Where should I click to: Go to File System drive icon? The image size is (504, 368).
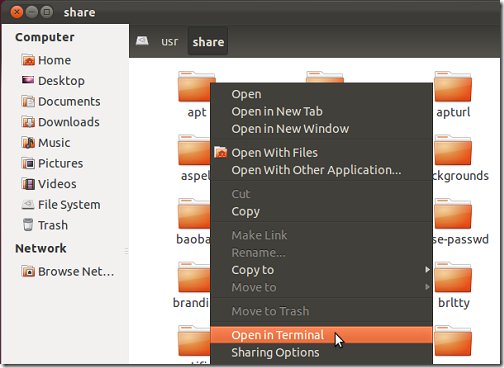(28, 204)
